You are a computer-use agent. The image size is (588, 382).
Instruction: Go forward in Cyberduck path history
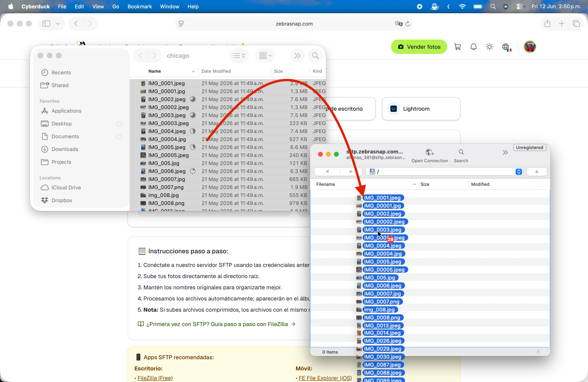tap(351, 171)
